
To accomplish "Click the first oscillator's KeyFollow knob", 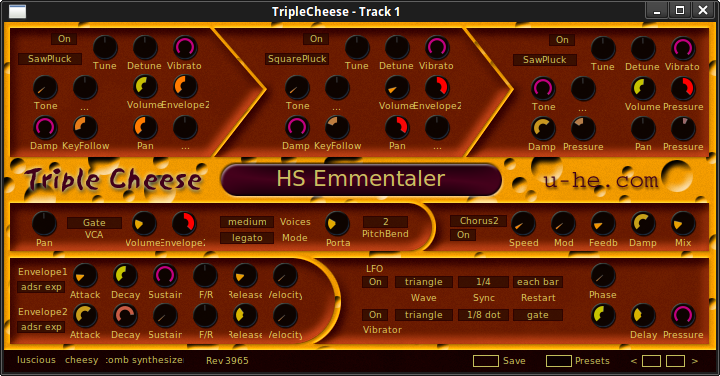I will pyautogui.click(x=85, y=127).
